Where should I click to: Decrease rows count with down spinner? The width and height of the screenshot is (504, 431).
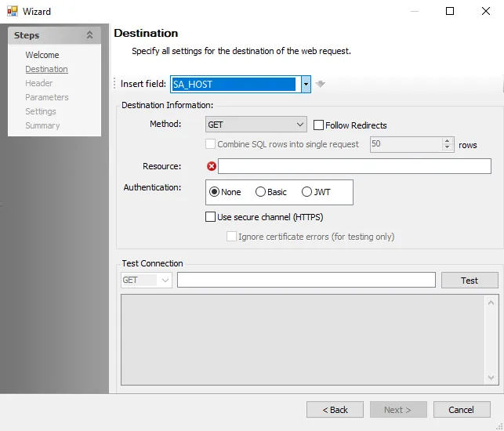(x=447, y=148)
